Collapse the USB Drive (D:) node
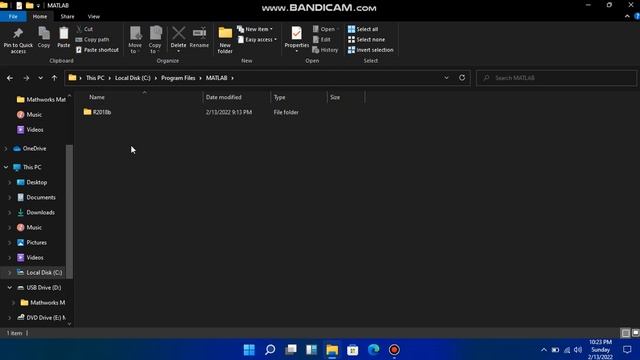Viewport: 640px width, 360px height. point(10,287)
